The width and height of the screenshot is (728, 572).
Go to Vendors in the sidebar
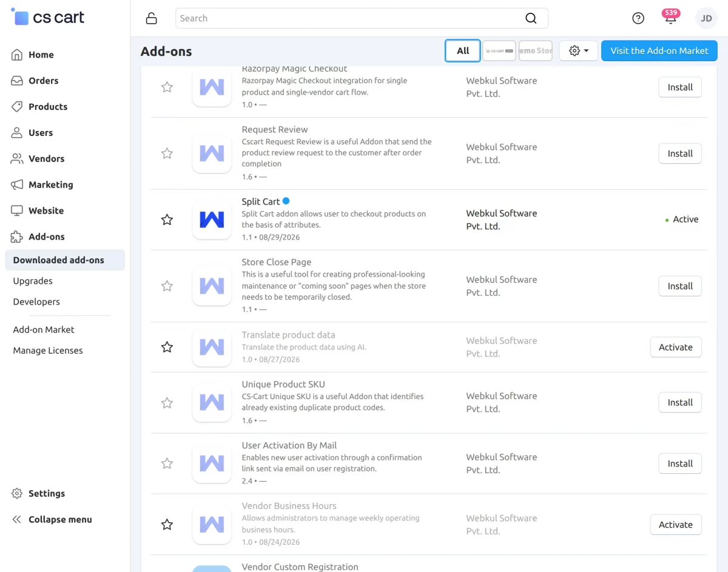point(46,159)
